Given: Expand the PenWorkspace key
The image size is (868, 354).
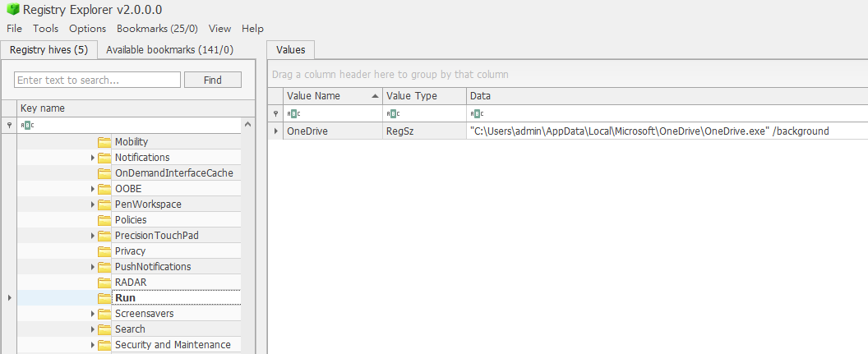Looking at the screenshot, I should [x=92, y=204].
